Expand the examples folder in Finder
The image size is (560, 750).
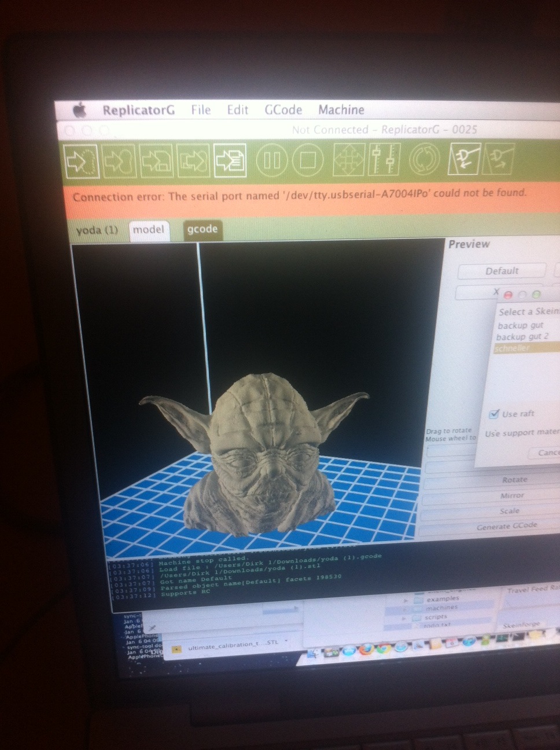(405, 601)
